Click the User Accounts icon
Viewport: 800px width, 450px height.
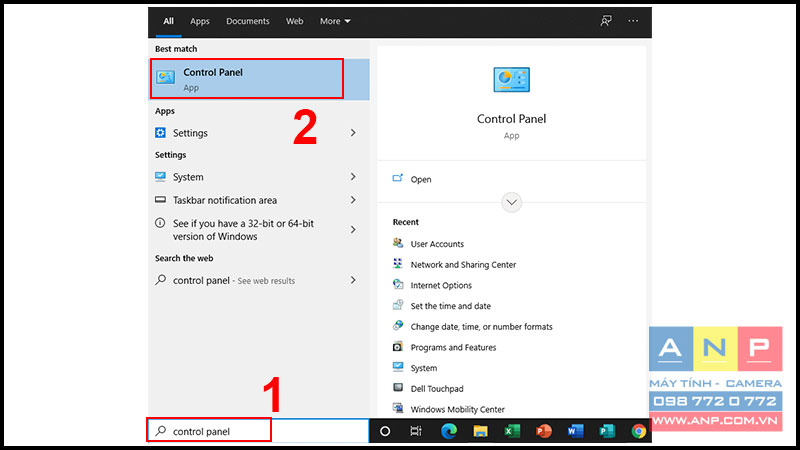[x=398, y=243]
